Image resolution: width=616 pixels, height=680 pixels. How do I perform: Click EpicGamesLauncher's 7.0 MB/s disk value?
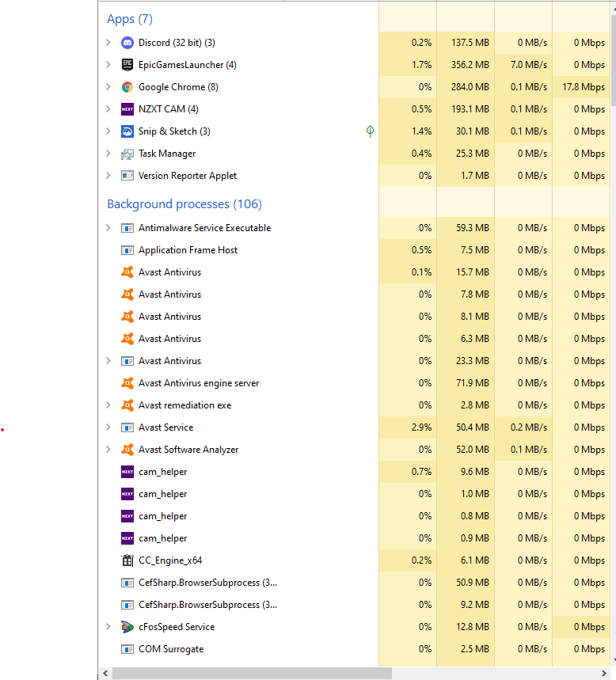pos(529,65)
